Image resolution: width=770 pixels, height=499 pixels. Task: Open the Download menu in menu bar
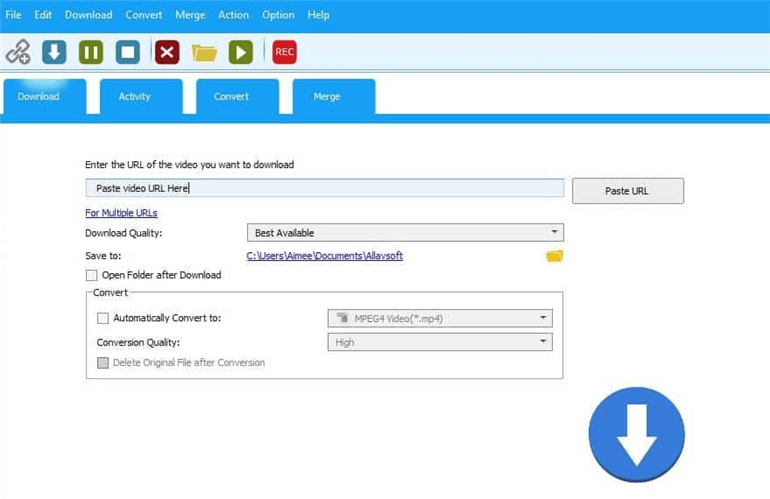tap(88, 15)
